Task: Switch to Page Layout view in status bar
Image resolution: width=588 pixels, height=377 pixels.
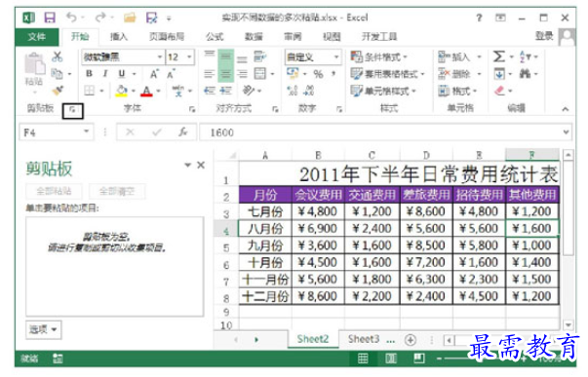Action: 391,358
